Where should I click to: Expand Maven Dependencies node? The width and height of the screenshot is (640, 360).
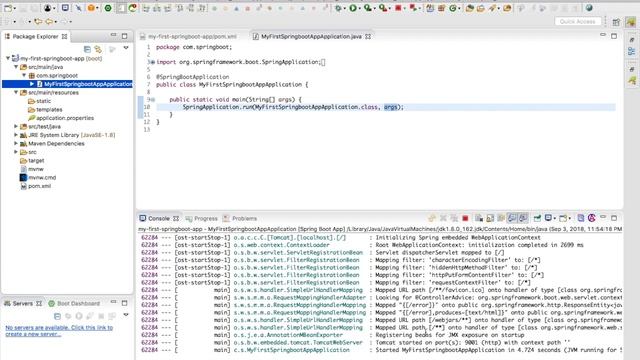(16, 144)
